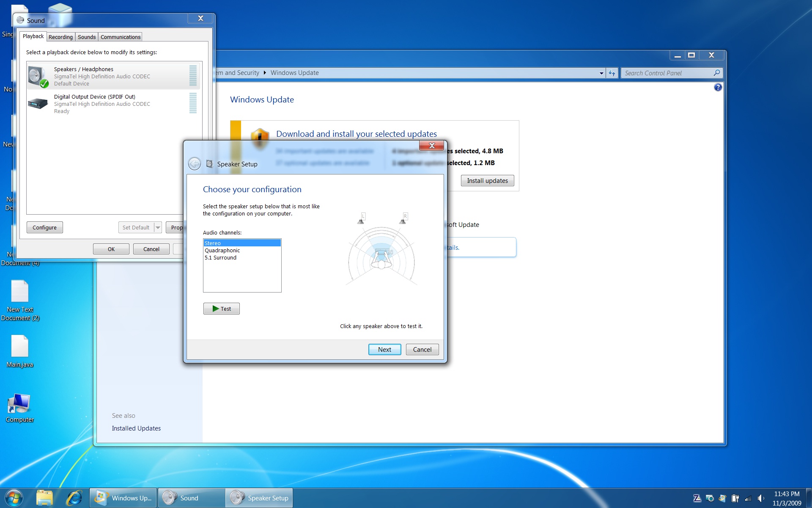Click Download and install your selected updates heading
Viewport: 812px width, 508px height.
point(356,134)
